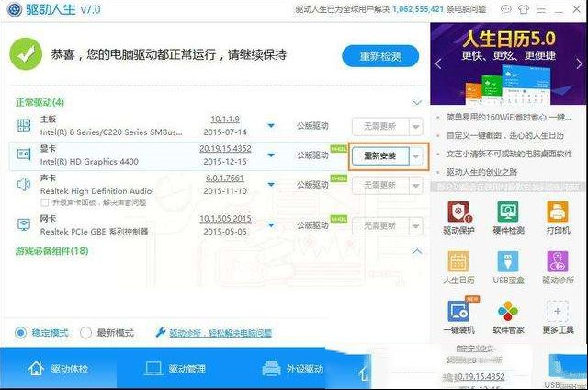This screenshot has width=588, height=390.
Task: Open 网卡 version 10.1.505.2015 link
Action: (225, 219)
